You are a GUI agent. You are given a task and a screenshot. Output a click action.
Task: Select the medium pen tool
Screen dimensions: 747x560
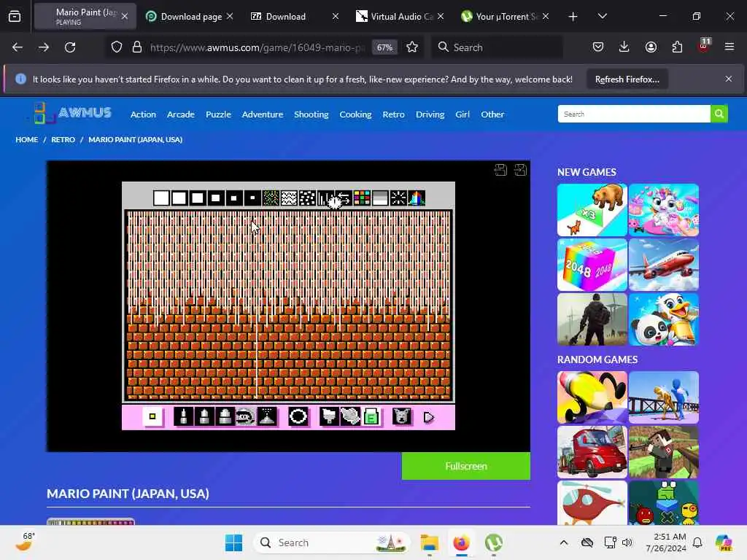click(204, 416)
